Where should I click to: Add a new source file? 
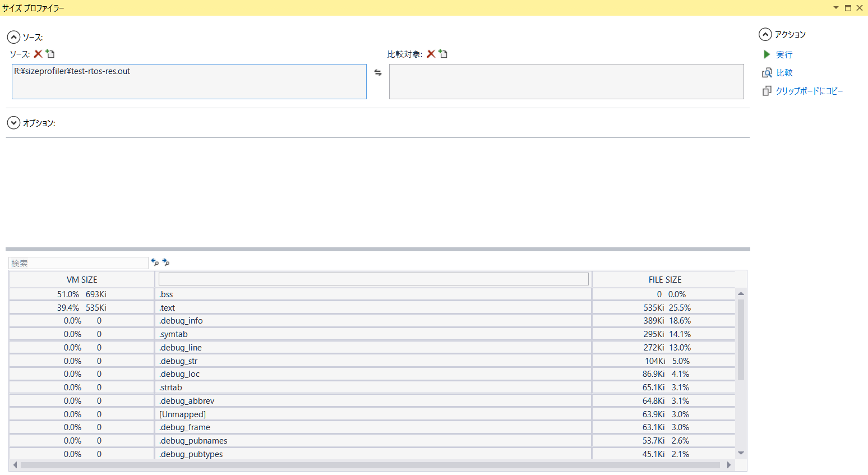(50, 54)
